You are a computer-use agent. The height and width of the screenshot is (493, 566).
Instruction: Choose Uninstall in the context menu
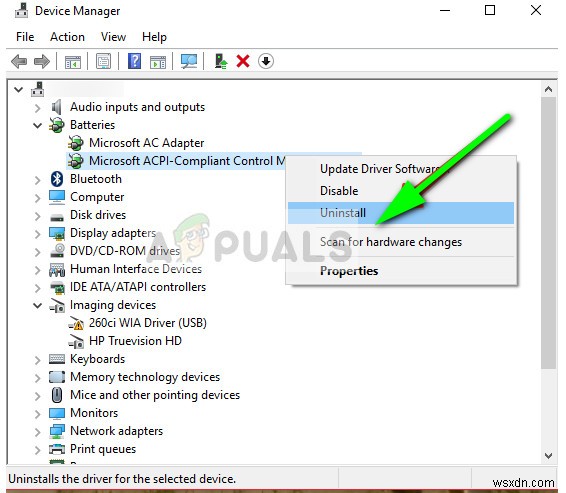coord(401,213)
